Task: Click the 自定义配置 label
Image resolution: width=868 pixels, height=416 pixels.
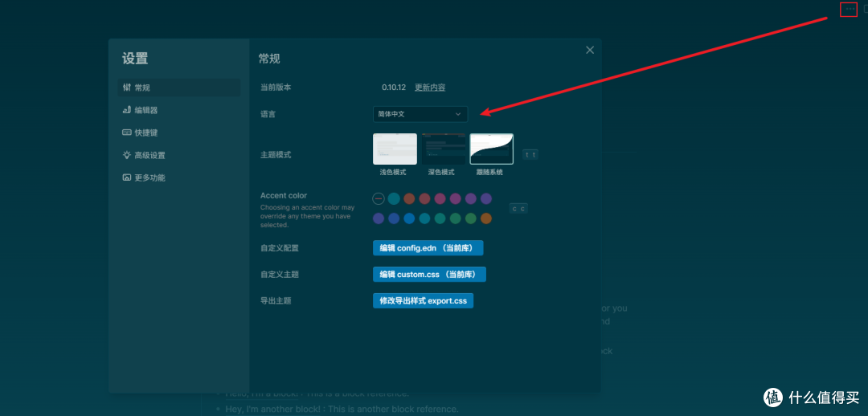Action: 280,248
